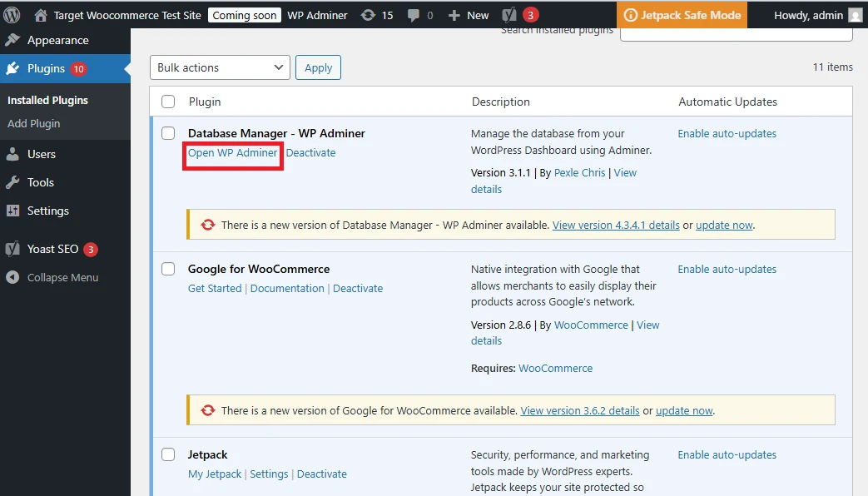This screenshot has width=868, height=496.
Task: Open the Requires: WooCommerce link
Action: tap(555, 368)
